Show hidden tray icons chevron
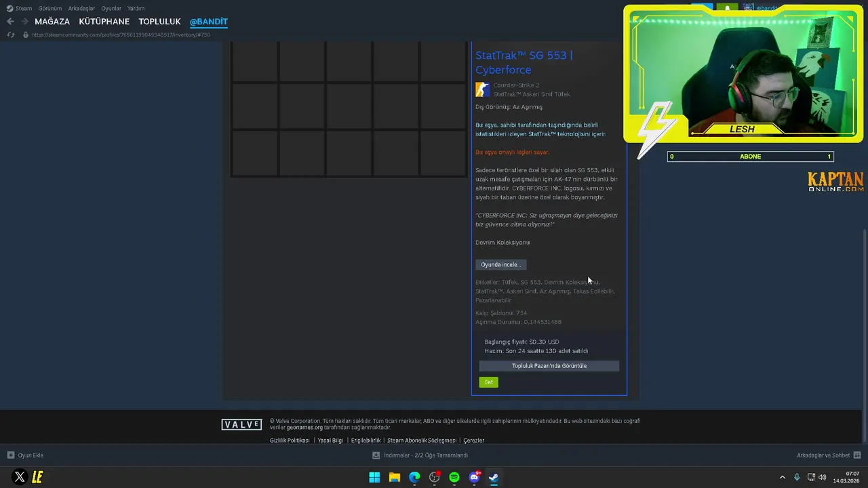868x488 pixels. [x=782, y=477]
